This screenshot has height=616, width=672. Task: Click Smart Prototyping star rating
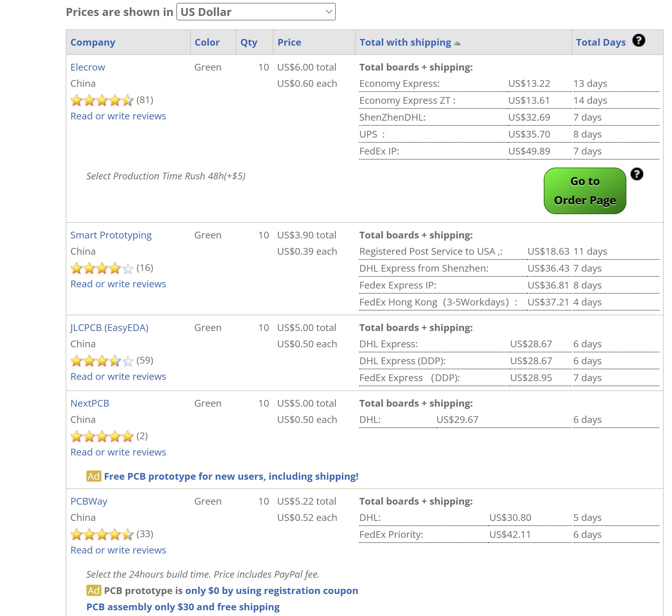pyautogui.click(x=102, y=268)
